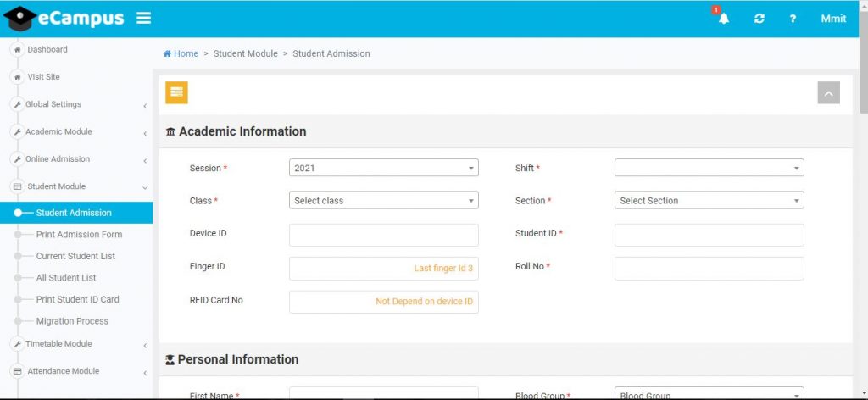The width and height of the screenshot is (868, 400).
Task: Click the eCampus graduation cap logo
Action: [19, 19]
